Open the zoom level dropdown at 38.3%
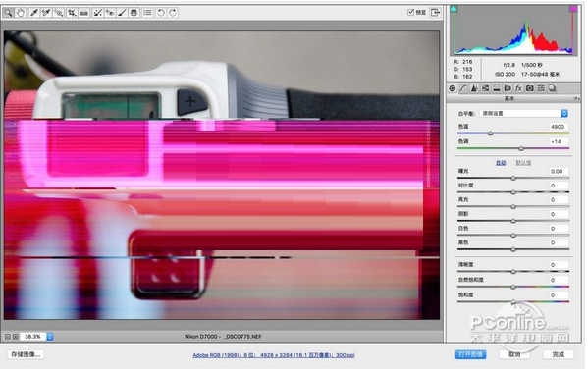The width and height of the screenshot is (588, 373). pos(49,337)
